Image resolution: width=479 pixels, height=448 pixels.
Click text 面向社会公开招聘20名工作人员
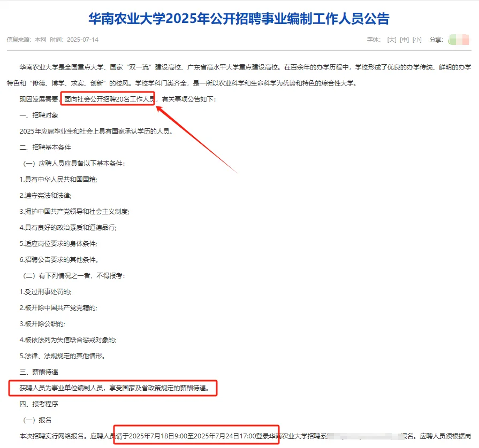pyautogui.click(x=109, y=99)
